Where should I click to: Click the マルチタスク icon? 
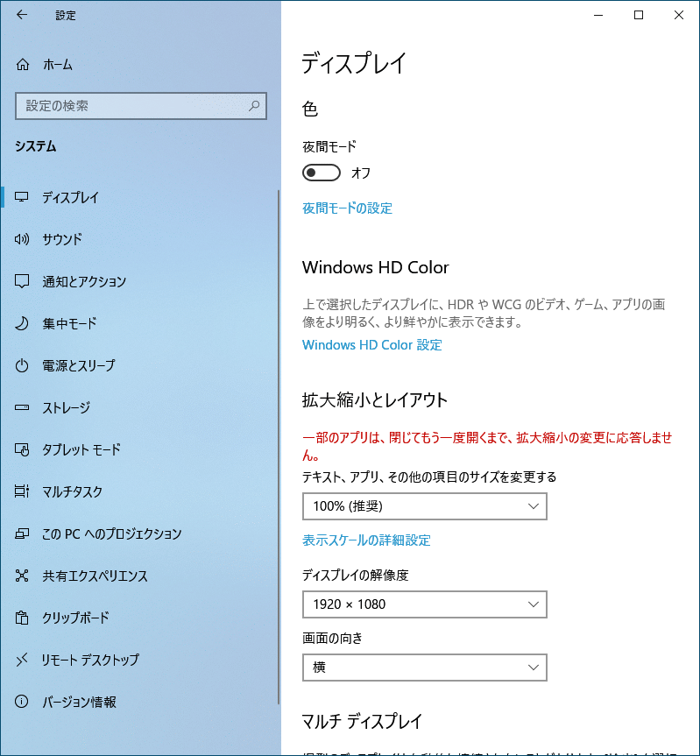[x=22, y=491]
